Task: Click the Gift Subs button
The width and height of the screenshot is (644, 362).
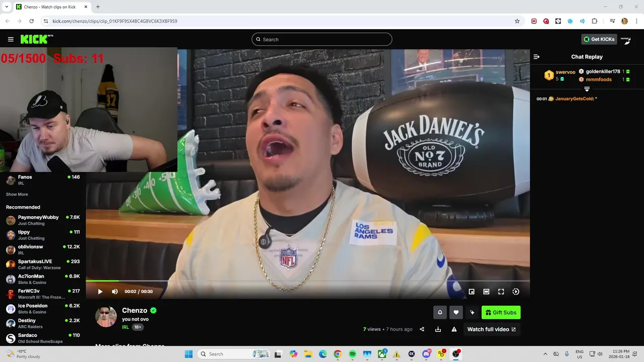Action: point(501,312)
